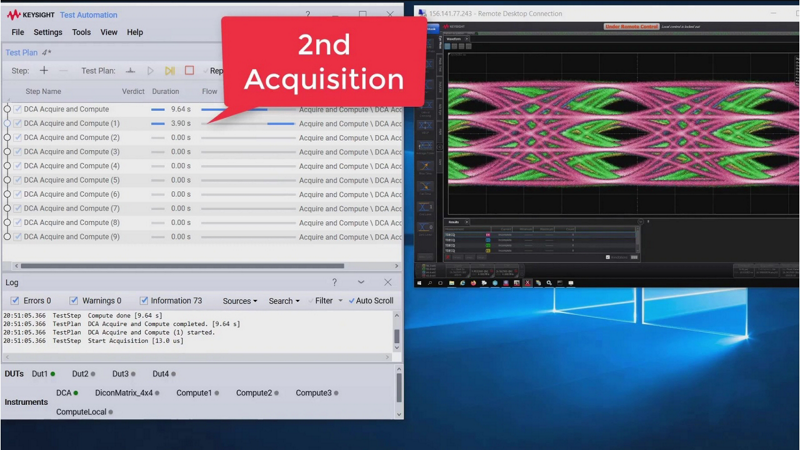Click the magenta channel swatch in the Results table
Screen dimensions: 800x450
tap(488, 235)
